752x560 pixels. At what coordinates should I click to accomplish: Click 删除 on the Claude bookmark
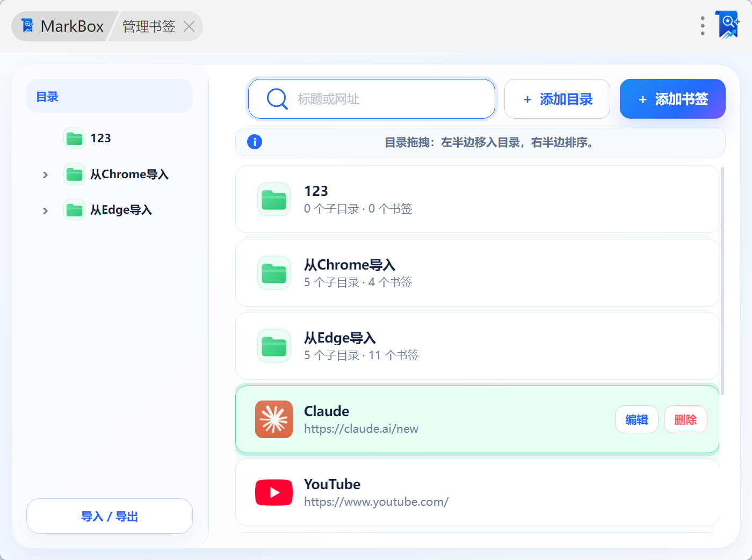(685, 419)
